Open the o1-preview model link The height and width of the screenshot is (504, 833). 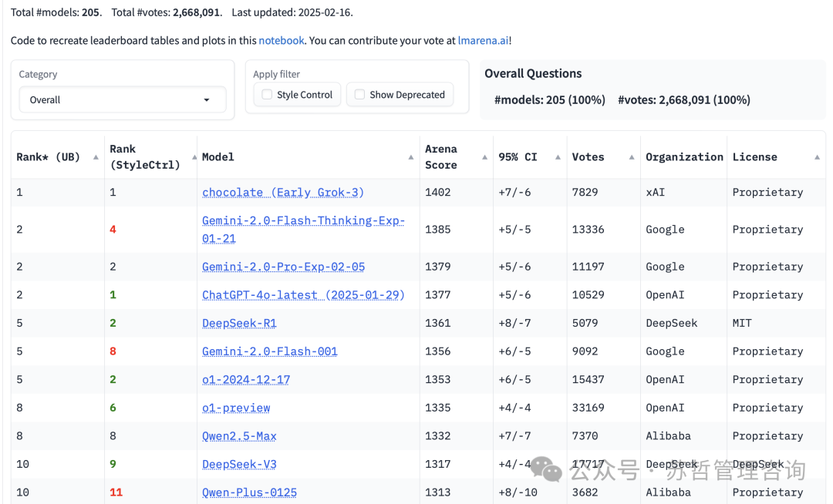[x=236, y=408]
